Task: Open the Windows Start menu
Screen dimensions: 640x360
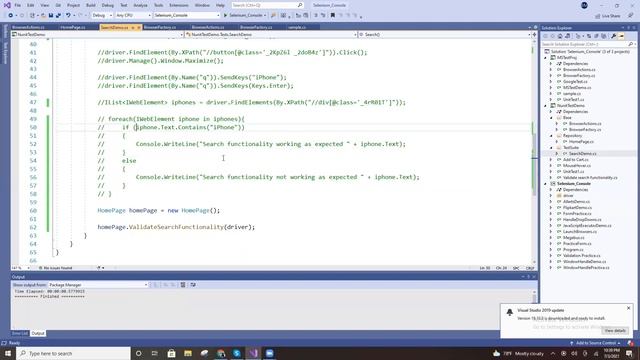Action: point(8,353)
